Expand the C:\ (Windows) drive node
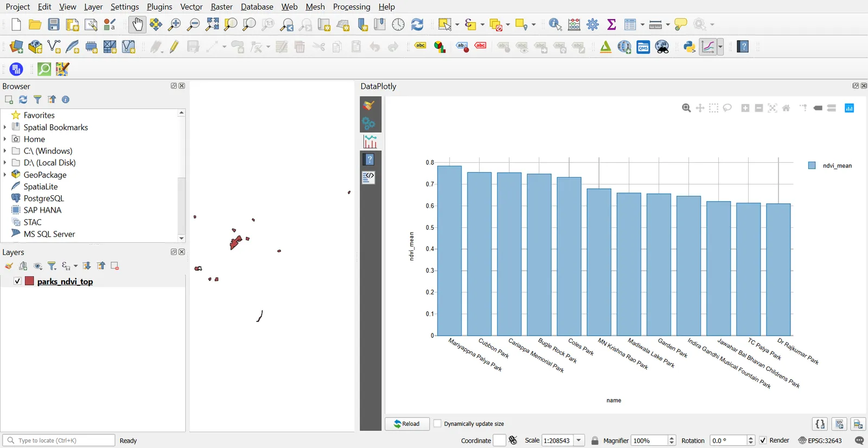This screenshot has width=868, height=448. [5, 151]
